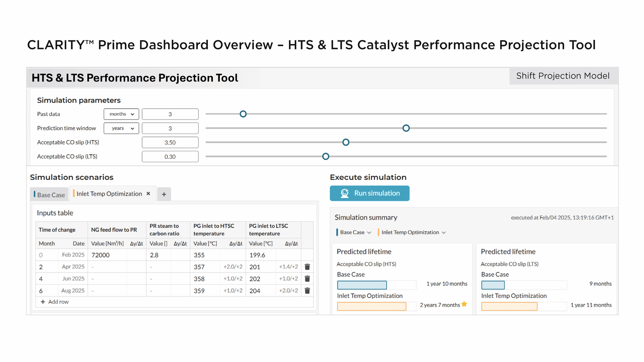Click the +2.0/+2 rate in Apr 2025 row
644x362 pixels.
click(x=233, y=267)
